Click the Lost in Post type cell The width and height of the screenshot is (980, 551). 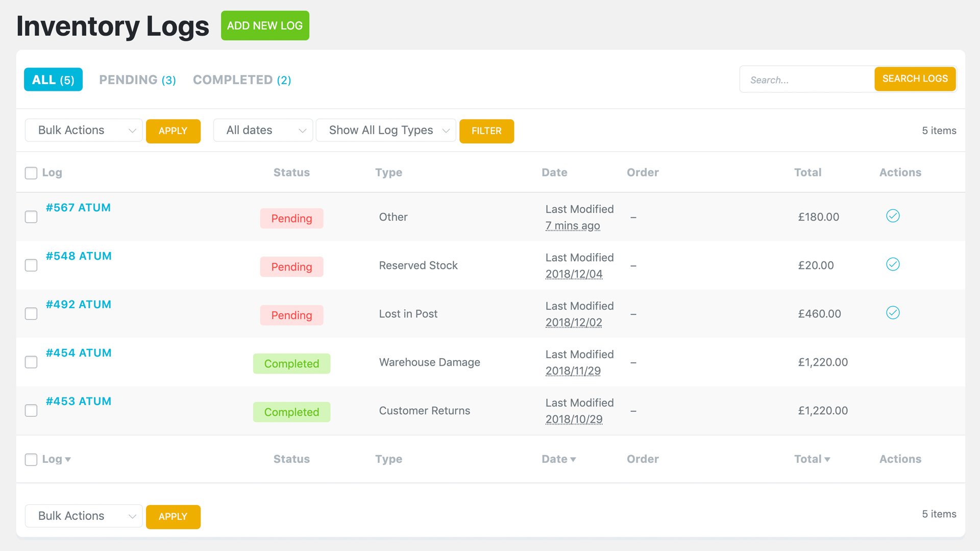pyautogui.click(x=408, y=314)
